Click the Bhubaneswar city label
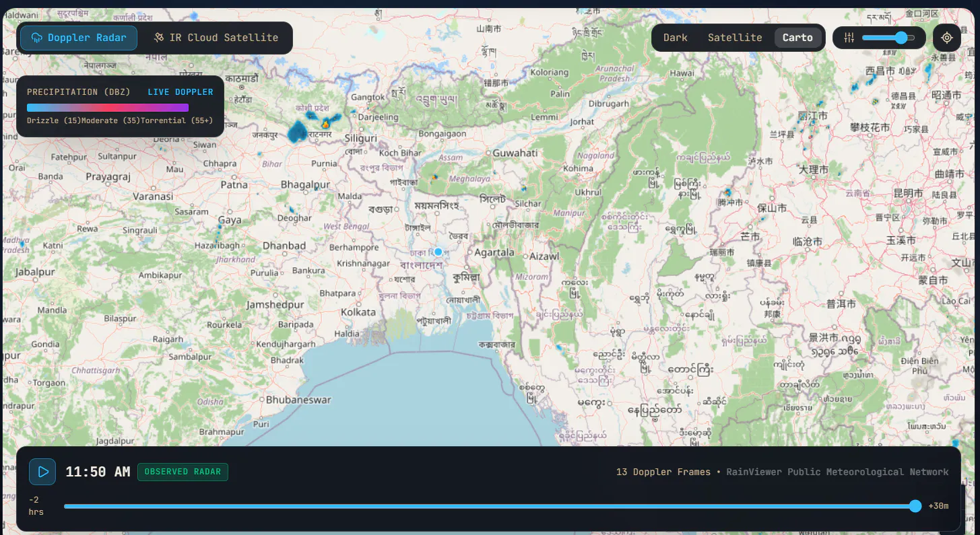The image size is (980, 535). pyautogui.click(x=298, y=400)
